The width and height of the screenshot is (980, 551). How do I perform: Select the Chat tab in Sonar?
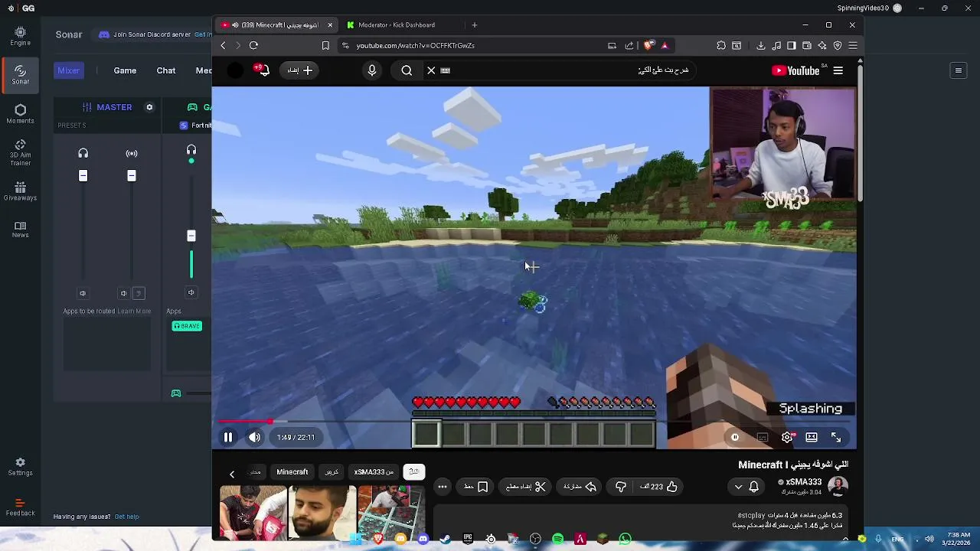[166, 70]
